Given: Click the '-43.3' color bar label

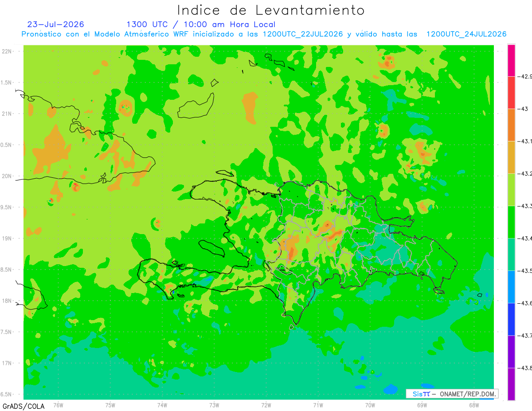Looking at the screenshot, I should pyautogui.click(x=525, y=206).
